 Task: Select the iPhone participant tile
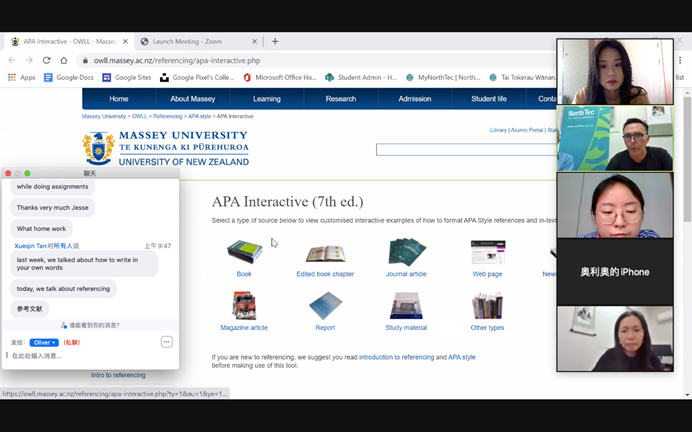615,272
